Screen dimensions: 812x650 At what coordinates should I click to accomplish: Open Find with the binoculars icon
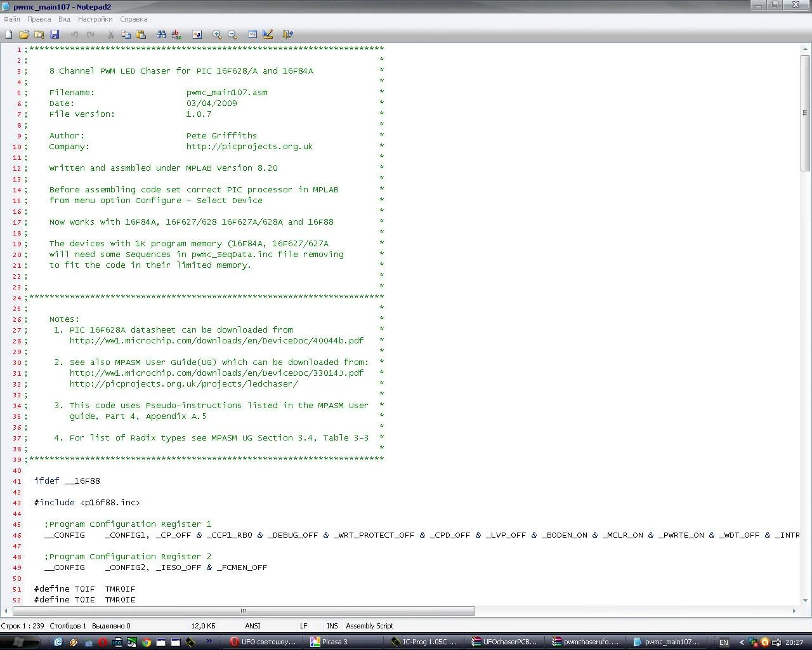pyautogui.click(x=161, y=34)
